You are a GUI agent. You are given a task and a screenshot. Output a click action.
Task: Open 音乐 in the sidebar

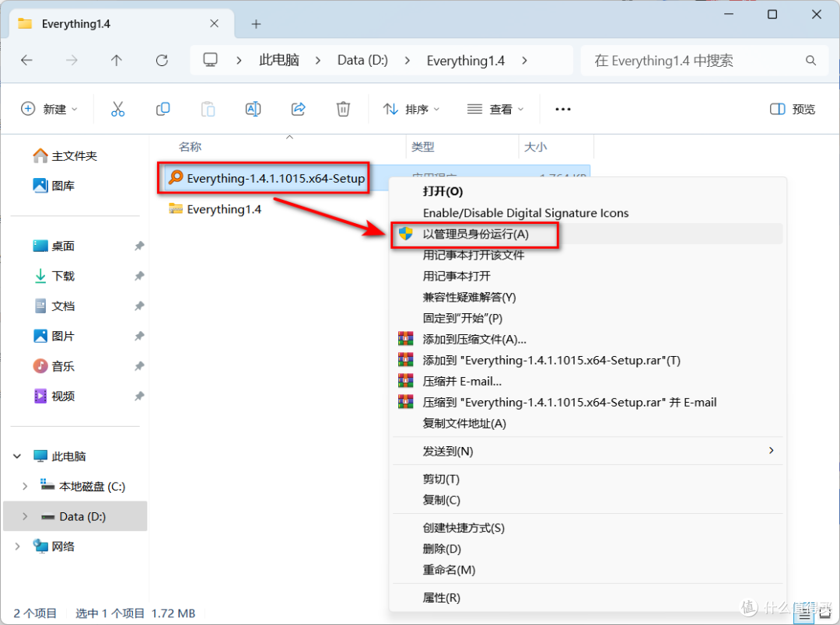click(54, 366)
